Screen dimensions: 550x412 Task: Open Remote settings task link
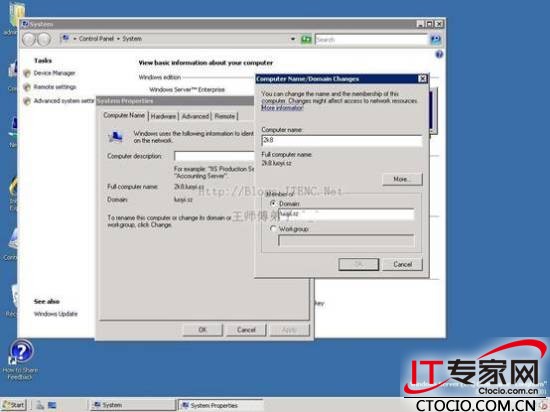click(x=55, y=87)
